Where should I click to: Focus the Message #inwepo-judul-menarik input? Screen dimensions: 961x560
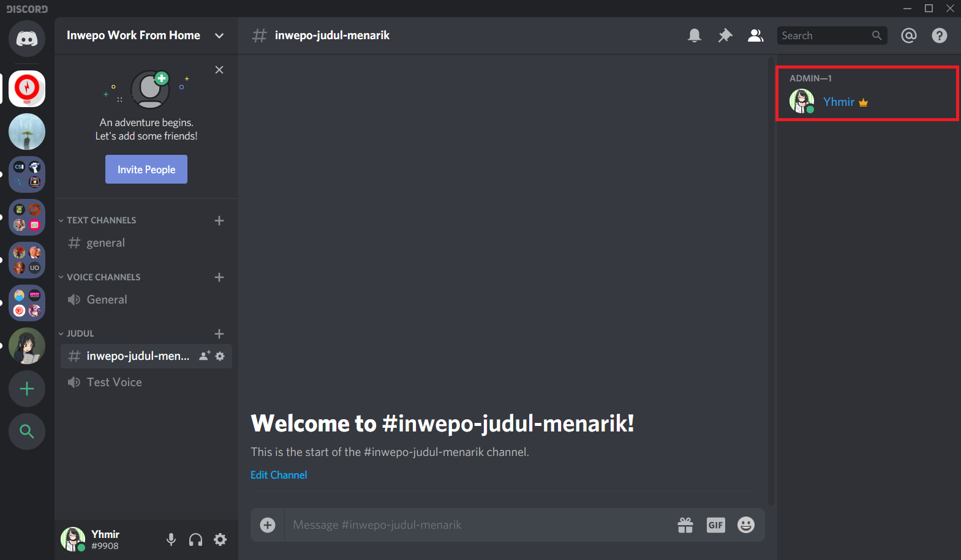tap(478, 525)
